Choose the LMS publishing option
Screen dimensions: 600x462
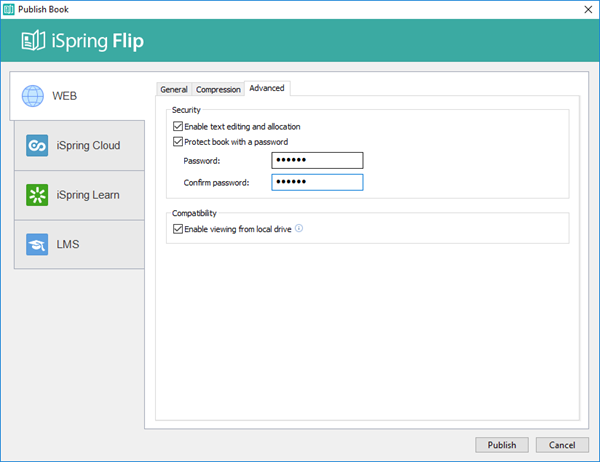pos(79,244)
